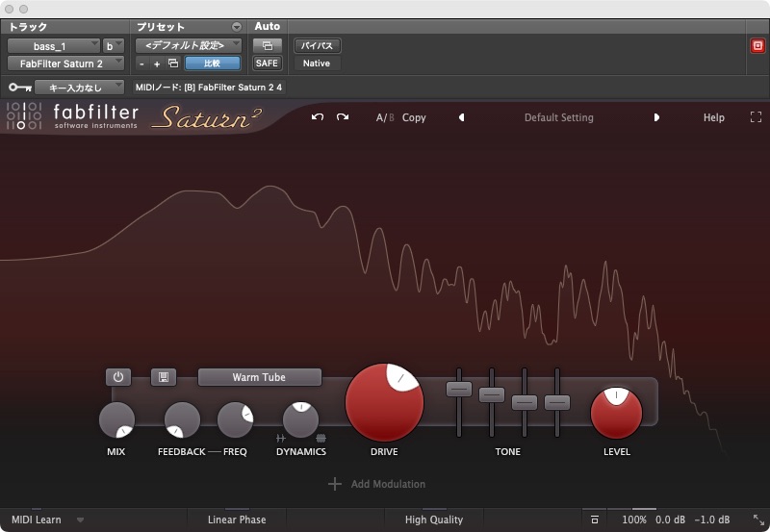Enter full screen mode via corner icon

(756, 117)
